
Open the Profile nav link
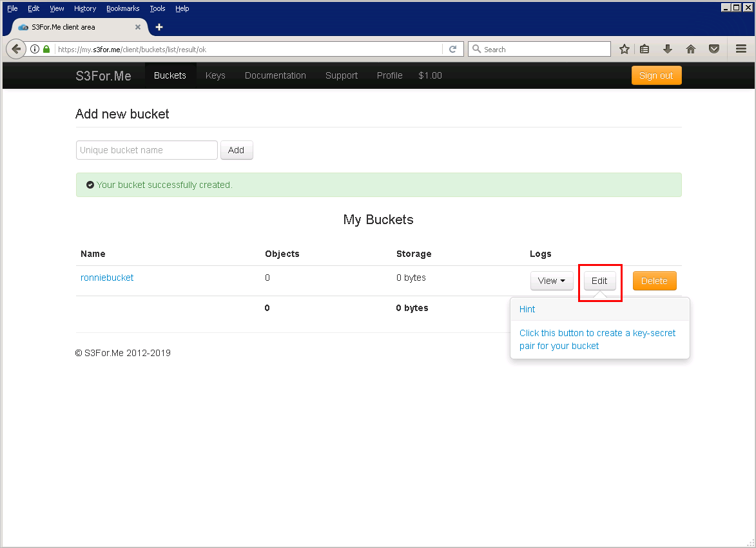coord(389,75)
